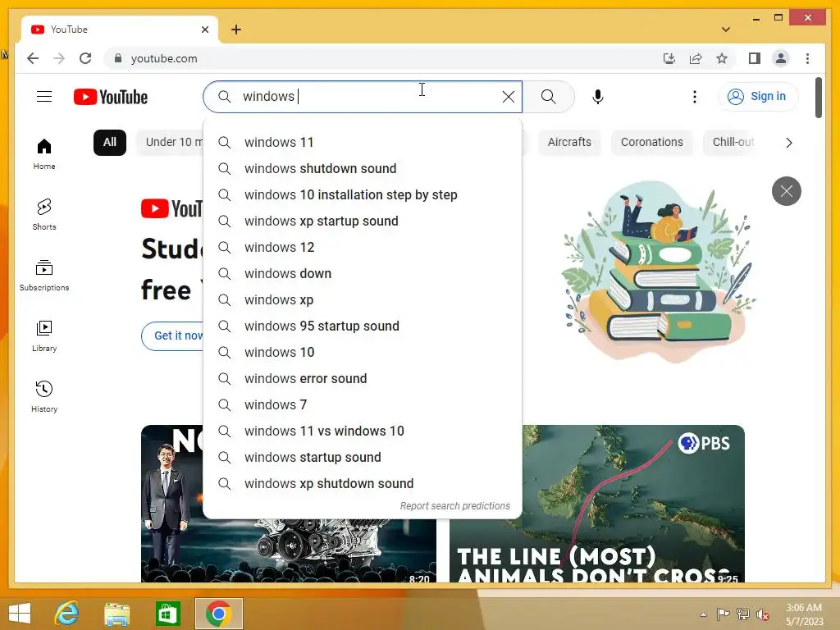Bookmark this page with the star
The height and width of the screenshot is (630, 840).
tap(722, 58)
